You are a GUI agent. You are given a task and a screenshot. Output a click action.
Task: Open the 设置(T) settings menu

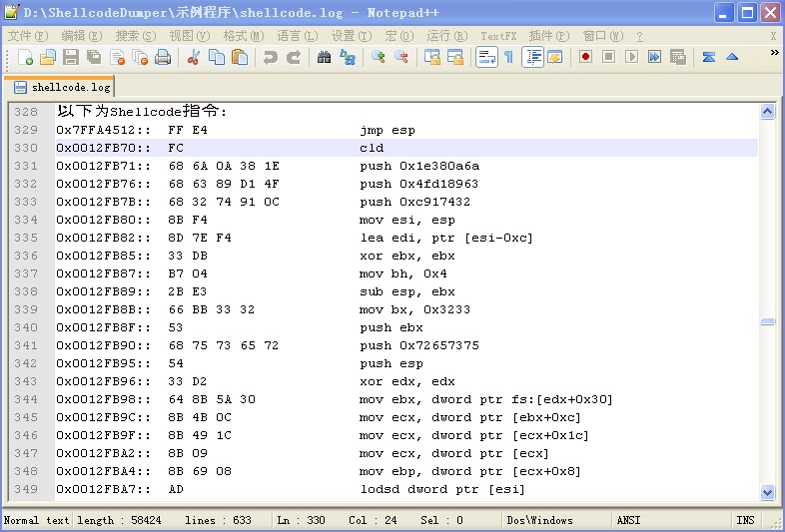[x=351, y=36]
